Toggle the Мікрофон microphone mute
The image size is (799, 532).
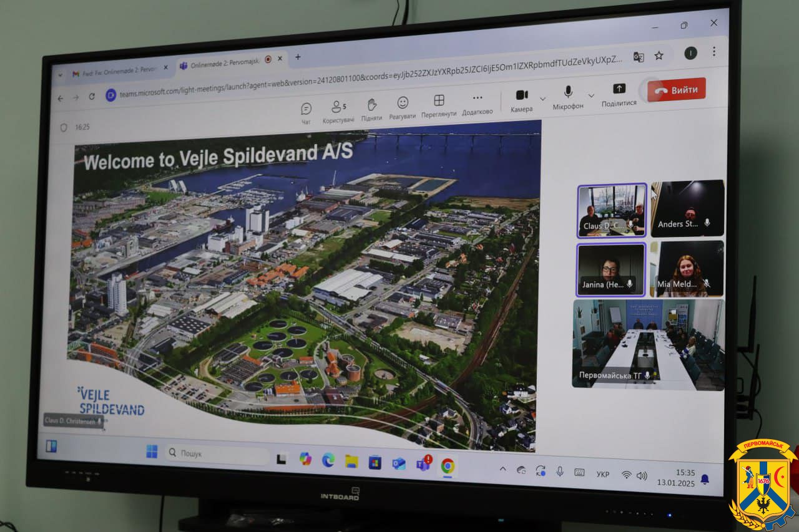point(568,97)
